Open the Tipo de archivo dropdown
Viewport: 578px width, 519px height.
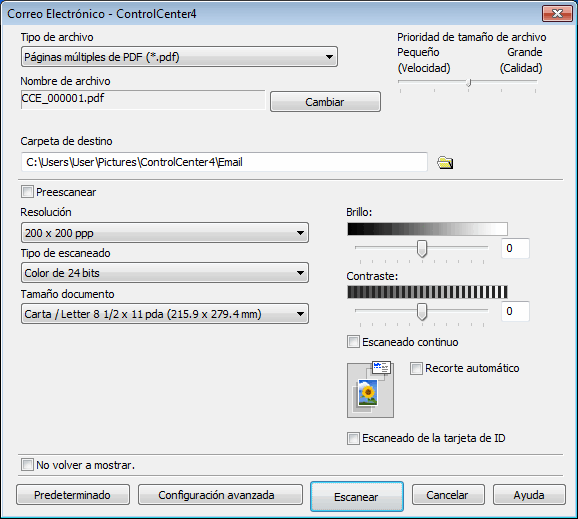(x=179, y=57)
